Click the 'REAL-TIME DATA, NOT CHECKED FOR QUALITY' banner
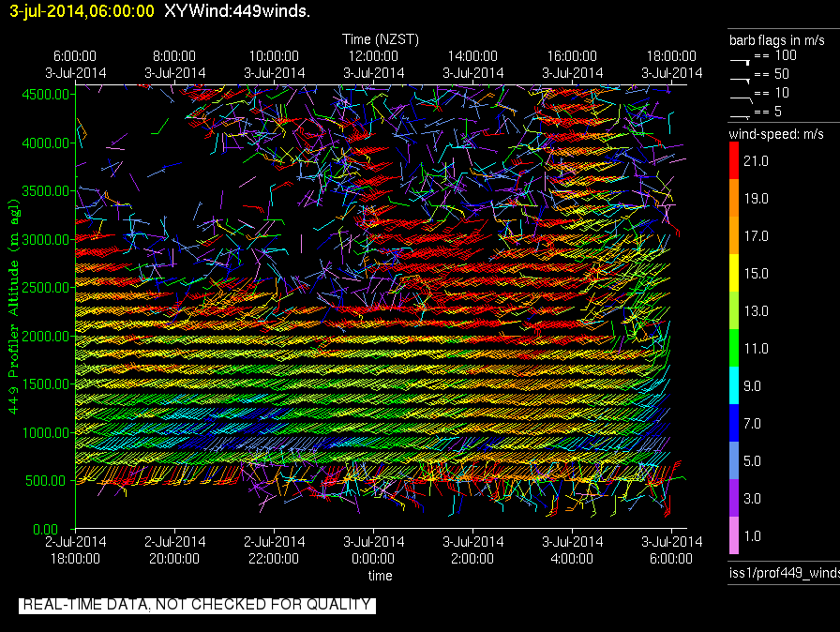Viewport: 840px width, 632px height. tap(197, 605)
